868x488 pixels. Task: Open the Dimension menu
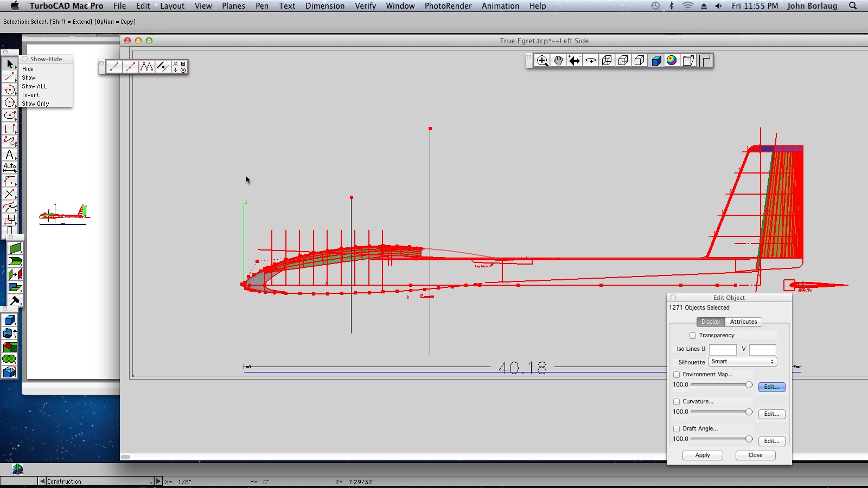325,6
